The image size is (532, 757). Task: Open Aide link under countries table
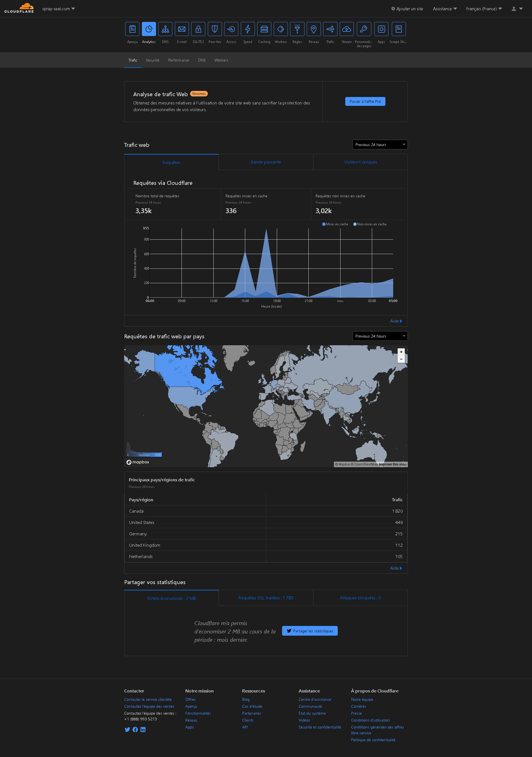(396, 568)
